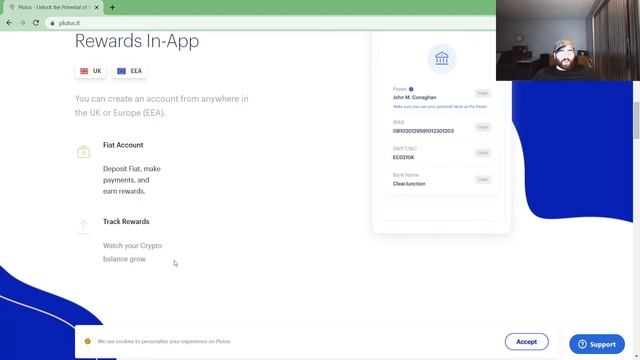The height and width of the screenshot is (360, 640).
Task: Click the Fiat Account wallet icon
Action: [x=83, y=152]
